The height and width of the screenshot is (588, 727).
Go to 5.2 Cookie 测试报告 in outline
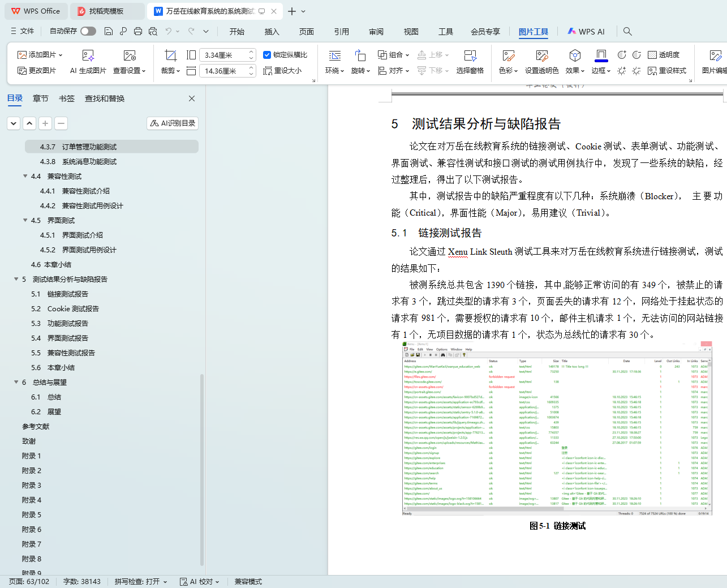click(73, 308)
